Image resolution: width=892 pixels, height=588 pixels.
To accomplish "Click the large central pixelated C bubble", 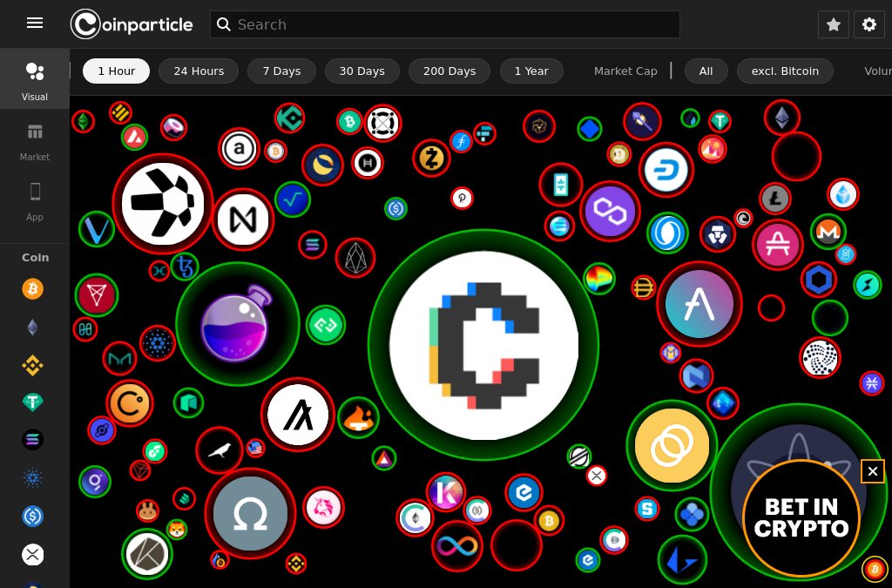I will tap(483, 345).
